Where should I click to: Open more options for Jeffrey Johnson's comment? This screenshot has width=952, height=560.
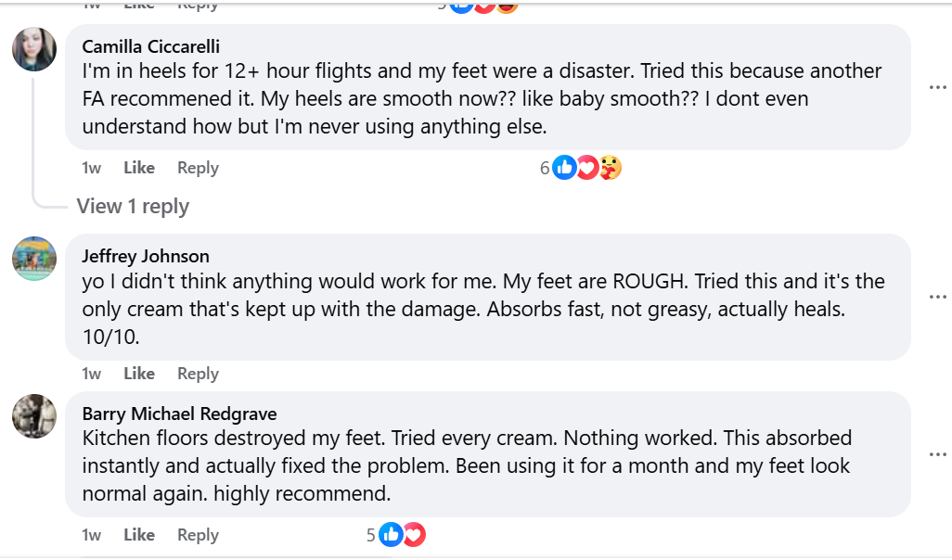[937, 297]
